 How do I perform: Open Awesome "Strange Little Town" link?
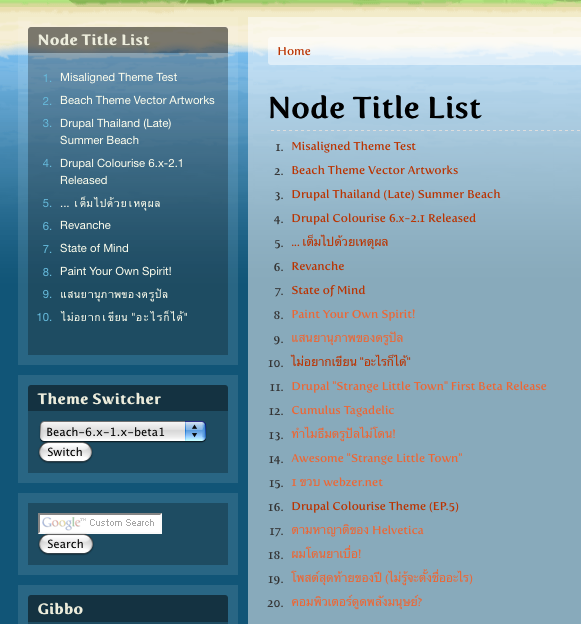[377, 458]
